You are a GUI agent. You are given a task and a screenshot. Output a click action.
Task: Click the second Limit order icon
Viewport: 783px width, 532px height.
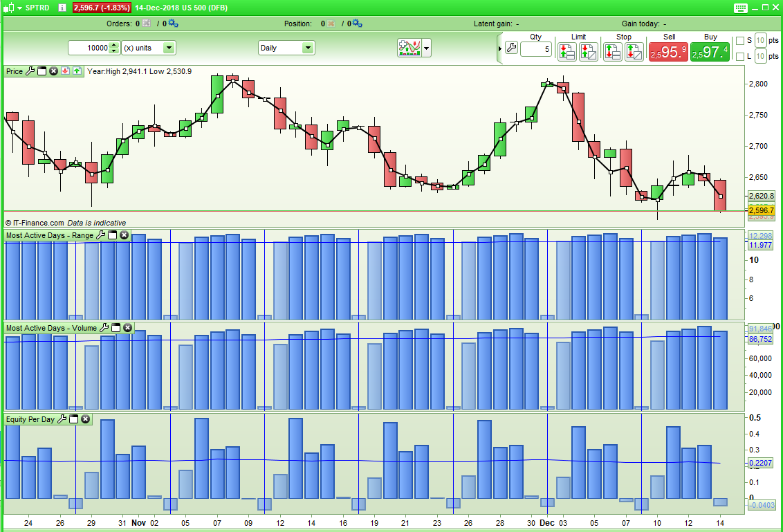tap(588, 51)
